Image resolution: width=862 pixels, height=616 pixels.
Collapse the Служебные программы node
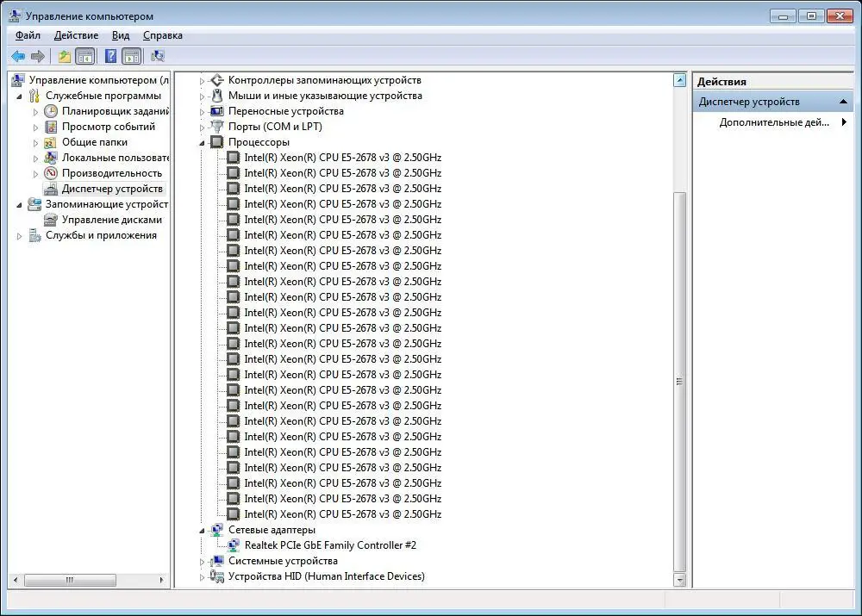click(19, 96)
